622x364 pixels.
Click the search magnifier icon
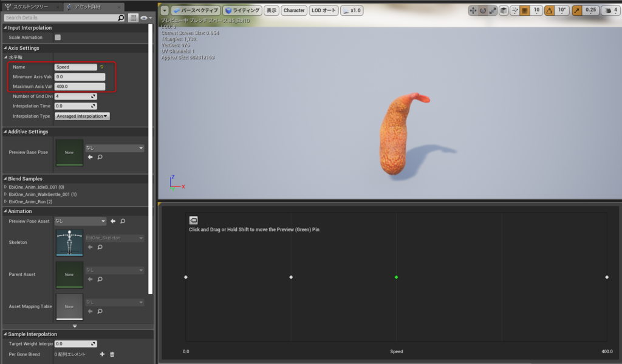point(121,18)
